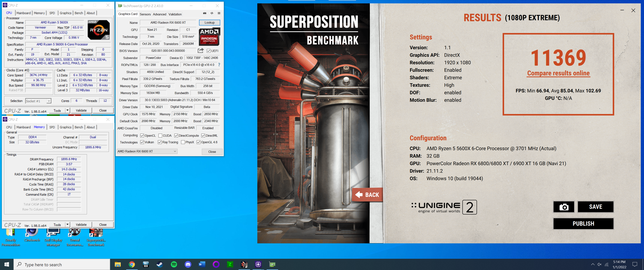Open the GPU-Z hamburger menu

(219, 13)
